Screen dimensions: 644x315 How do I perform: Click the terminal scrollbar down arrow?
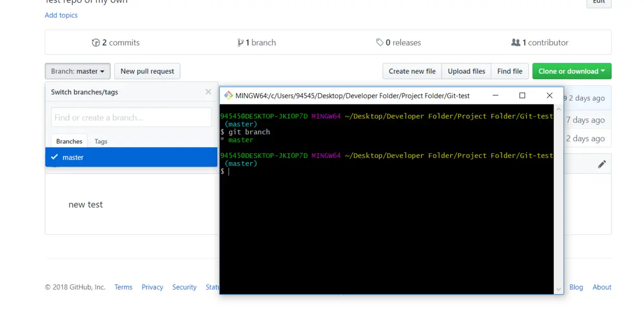click(x=559, y=289)
